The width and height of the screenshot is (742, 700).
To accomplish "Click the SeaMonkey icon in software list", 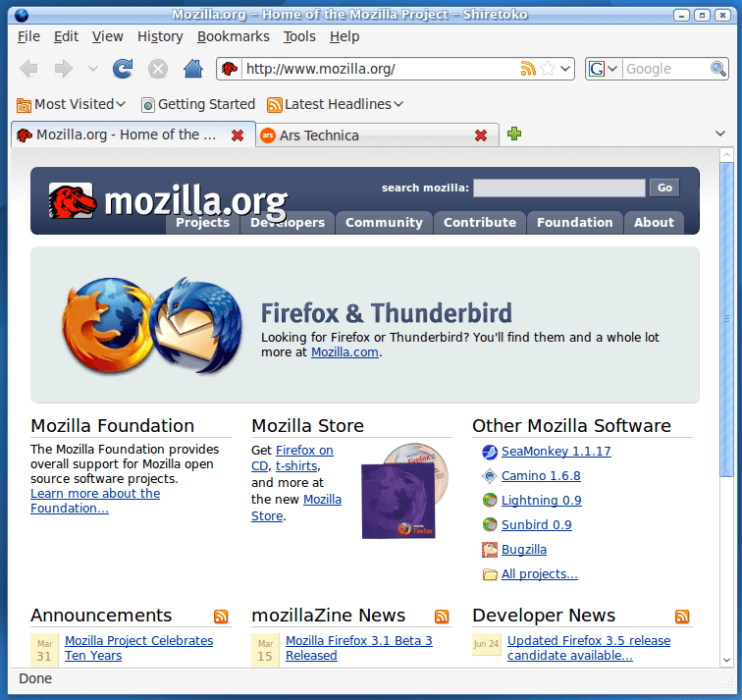I will tap(490, 452).
